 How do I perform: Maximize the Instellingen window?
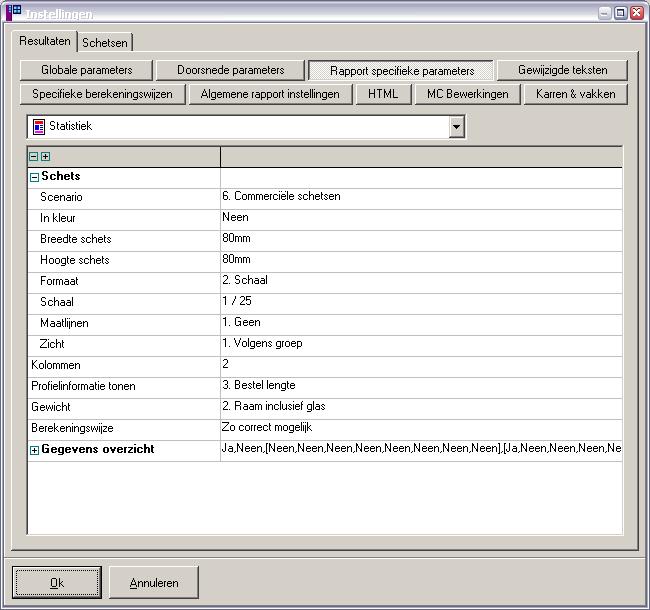pos(621,13)
